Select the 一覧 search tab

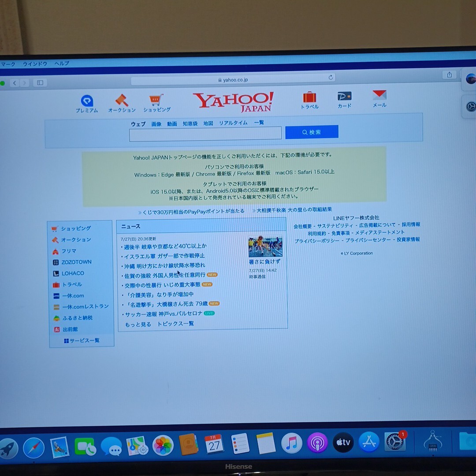[x=259, y=123]
